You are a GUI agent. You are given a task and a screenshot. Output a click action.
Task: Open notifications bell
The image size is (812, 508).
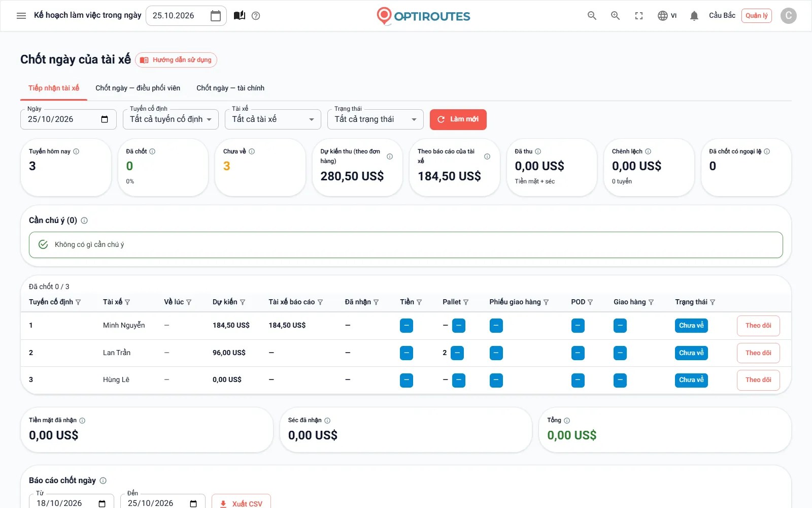coord(694,16)
